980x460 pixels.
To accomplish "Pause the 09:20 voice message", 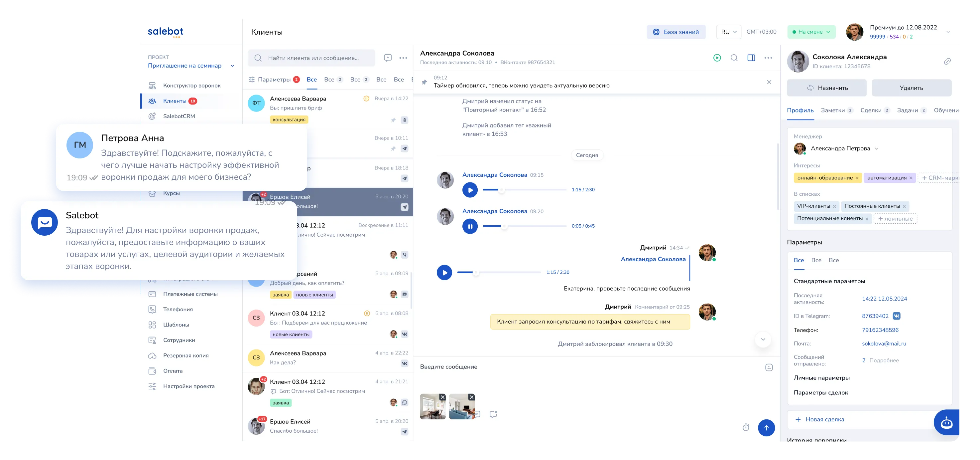I will (x=470, y=226).
